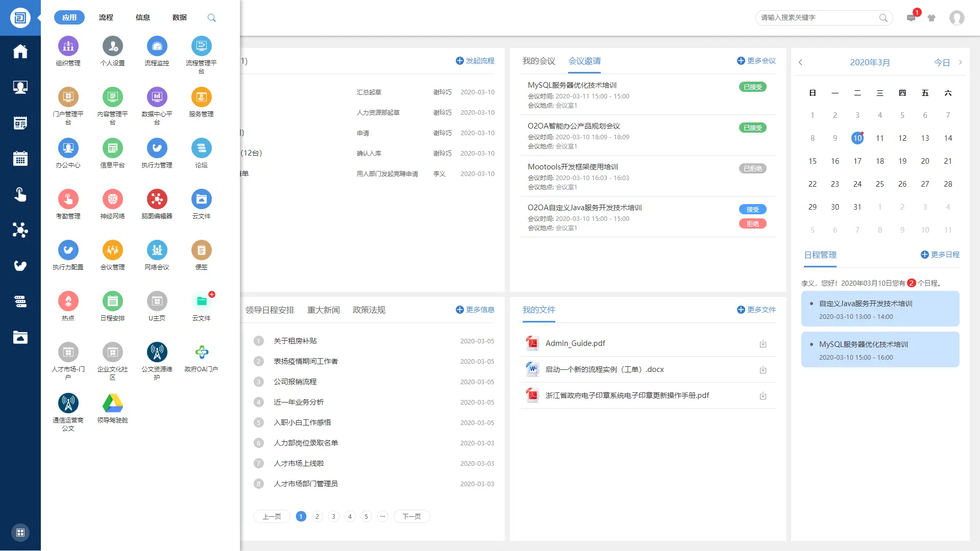Open the 考勤管理 application icon

[x=68, y=199]
